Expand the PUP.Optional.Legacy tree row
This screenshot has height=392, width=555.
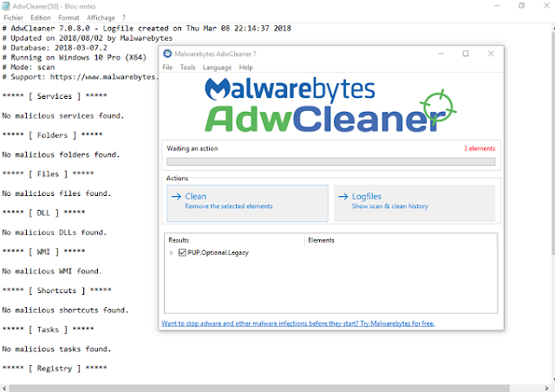(172, 253)
